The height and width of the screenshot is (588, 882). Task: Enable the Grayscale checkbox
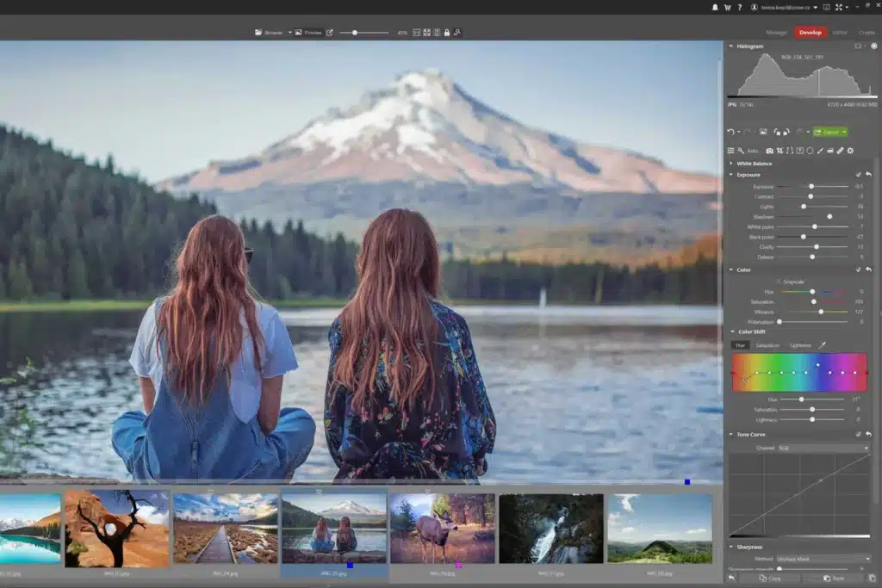tap(779, 282)
